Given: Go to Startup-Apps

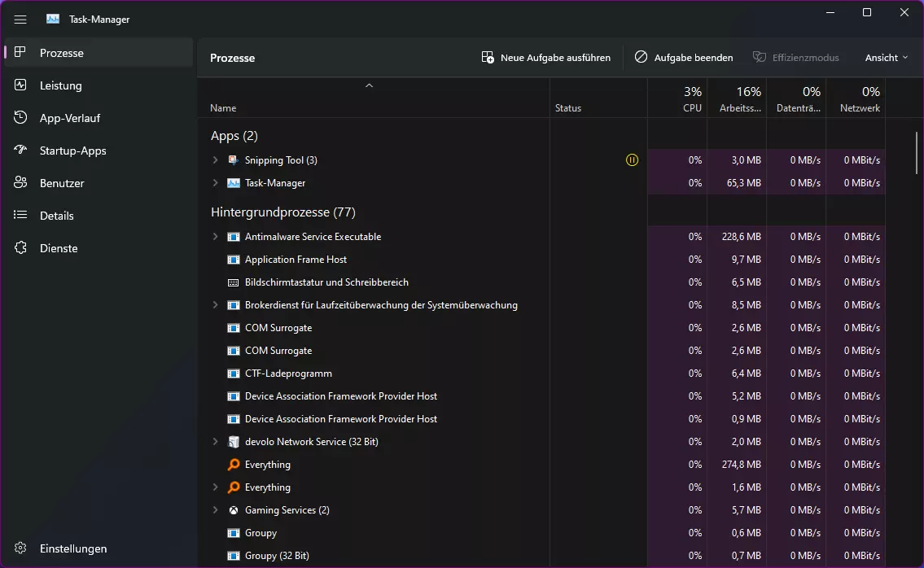Looking at the screenshot, I should coord(99,150).
